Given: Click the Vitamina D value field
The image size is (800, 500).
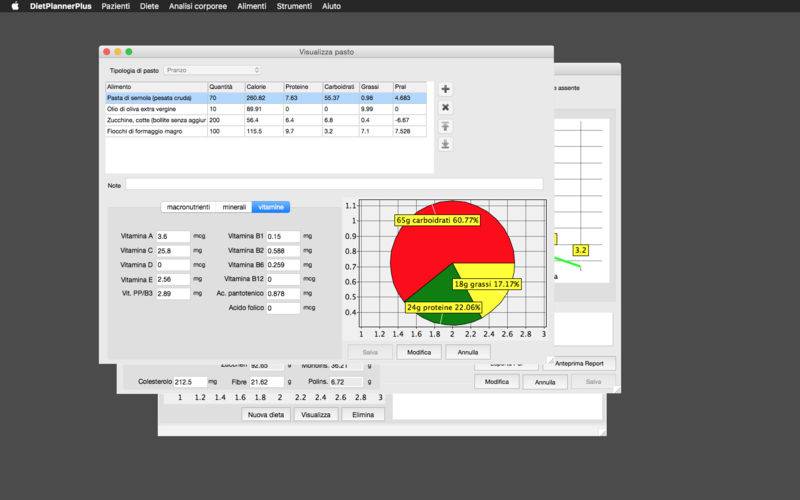Looking at the screenshot, I should (173, 265).
